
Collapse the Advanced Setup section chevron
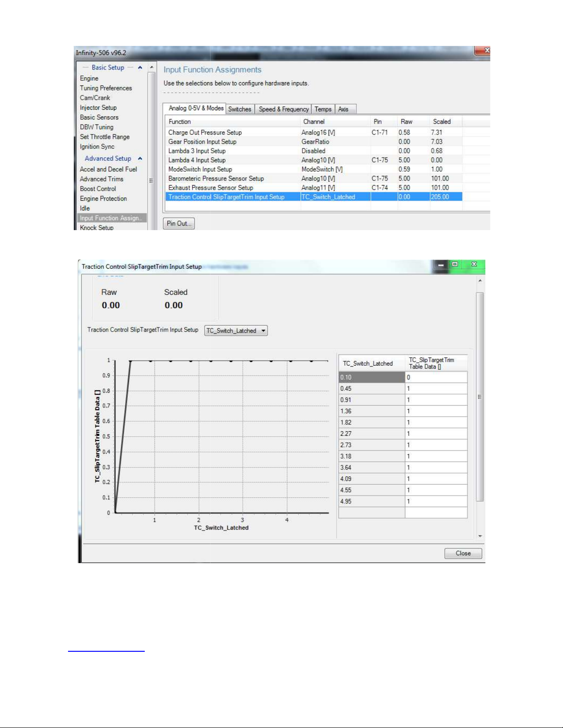(x=140, y=158)
